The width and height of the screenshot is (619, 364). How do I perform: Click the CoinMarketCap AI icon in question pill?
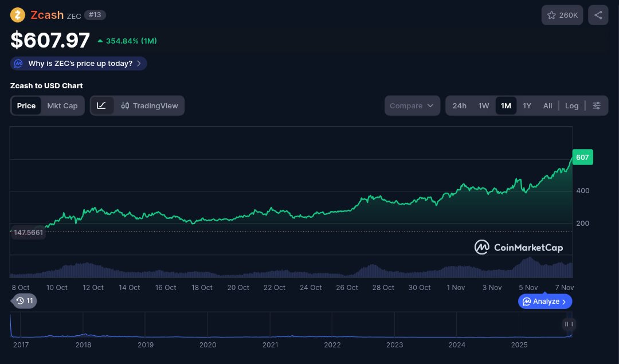tap(18, 64)
